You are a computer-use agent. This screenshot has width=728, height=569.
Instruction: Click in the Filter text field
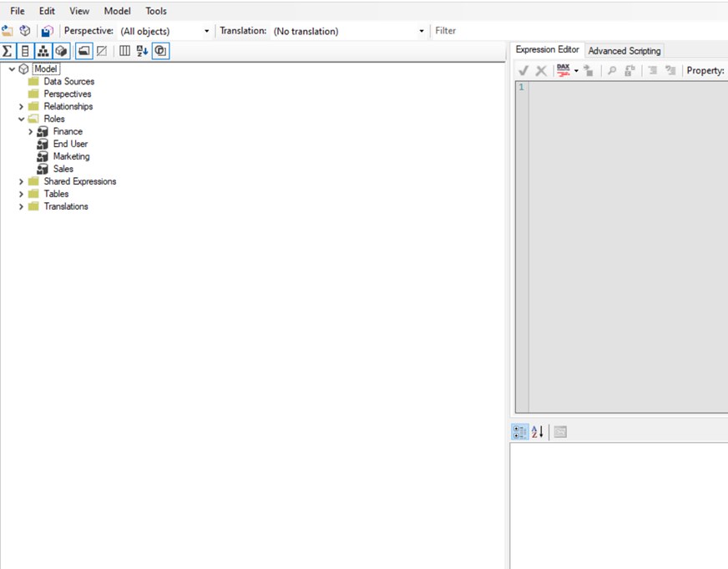(x=576, y=31)
